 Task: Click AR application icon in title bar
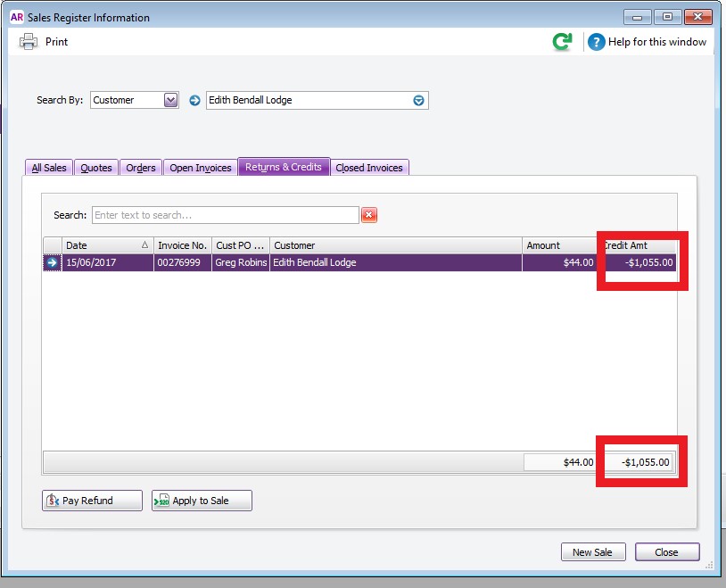click(x=17, y=17)
